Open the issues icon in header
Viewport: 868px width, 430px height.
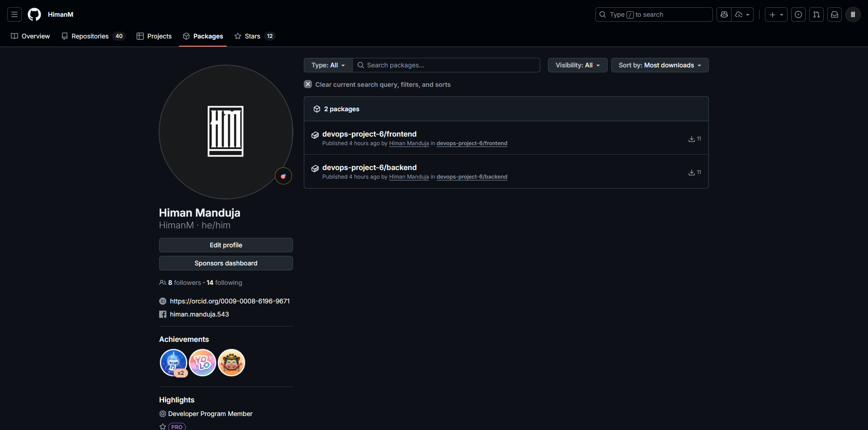tap(798, 14)
